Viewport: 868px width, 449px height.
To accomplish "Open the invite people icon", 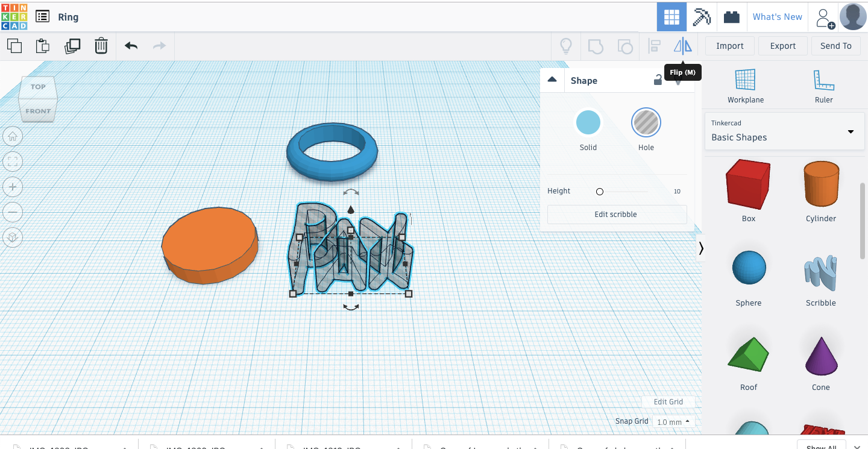I will point(825,17).
